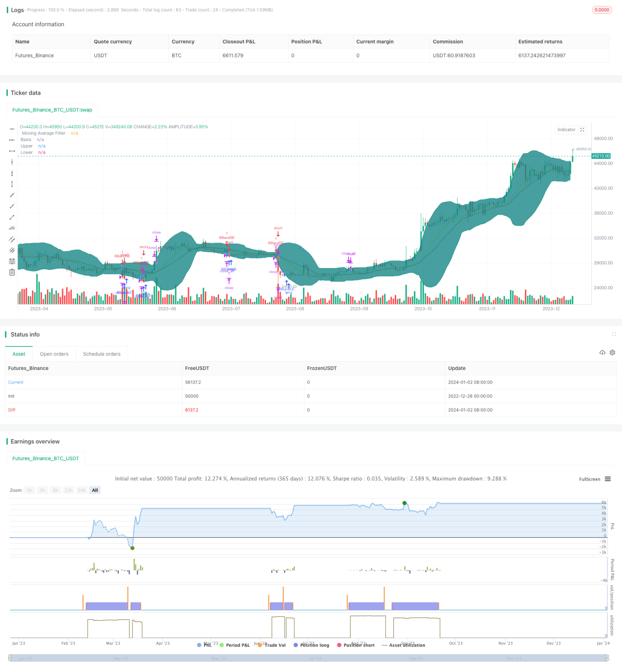
Task: Select the vertical line drawing tool
Action: click(x=12, y=162)
